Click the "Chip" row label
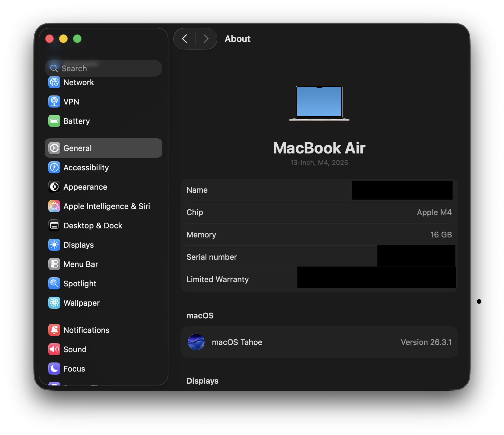The height and width of the screenshot is (435, 504). coord(195,212)
